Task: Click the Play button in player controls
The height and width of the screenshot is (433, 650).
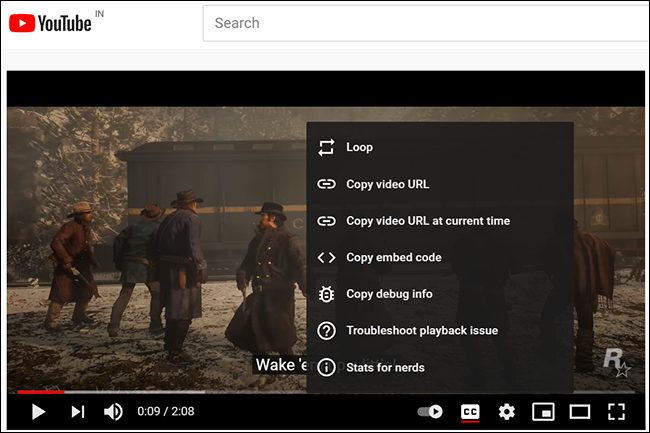Action: (38, 412)
